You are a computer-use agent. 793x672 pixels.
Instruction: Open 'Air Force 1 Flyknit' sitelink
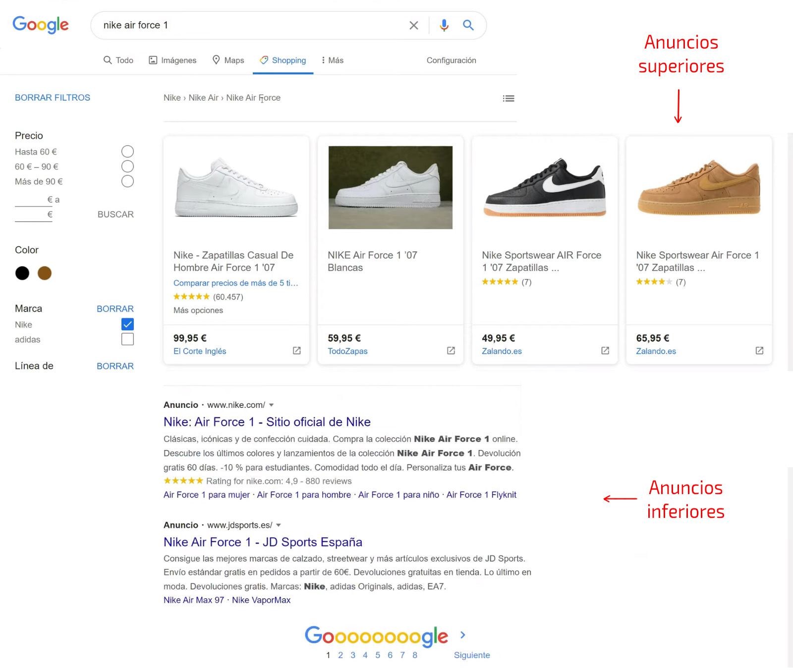point(481,495)
